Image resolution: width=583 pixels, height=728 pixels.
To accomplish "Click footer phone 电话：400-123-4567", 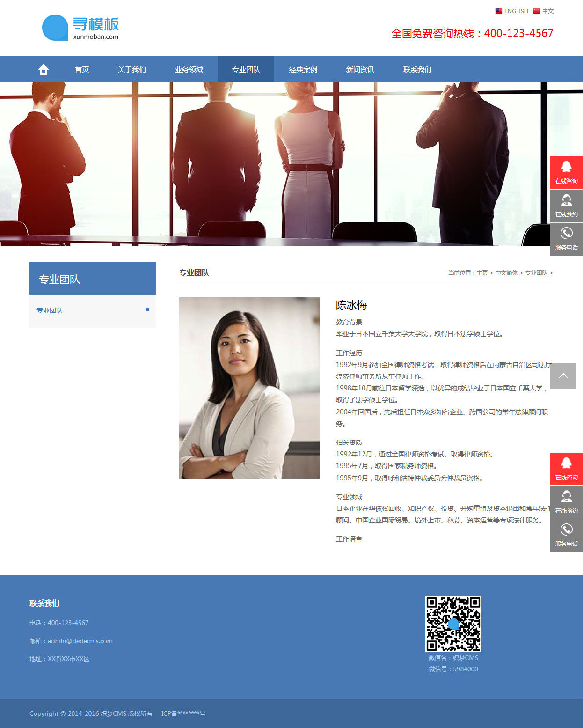I will 59,623.
